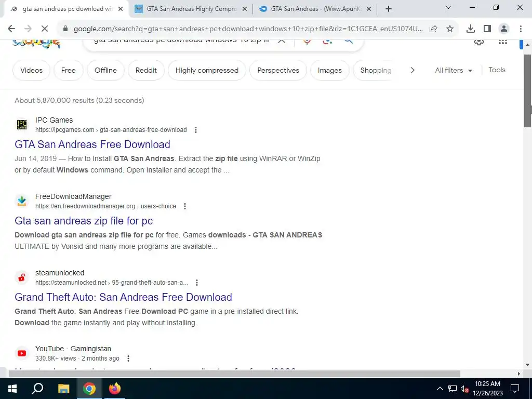Switch to the GTA San Andreas ApunK tab
This screenshot has height=399, width=532.
(x=314, y=9)
